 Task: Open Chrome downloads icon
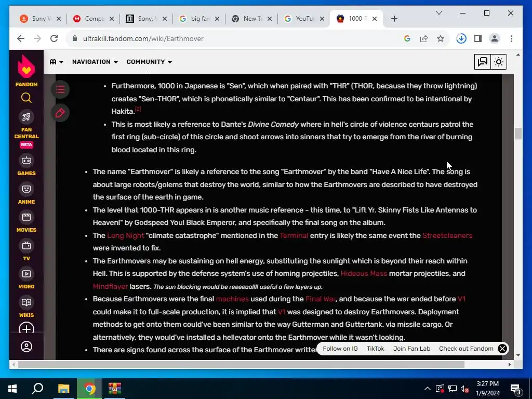pyautogui.click(x=461, y=38)
